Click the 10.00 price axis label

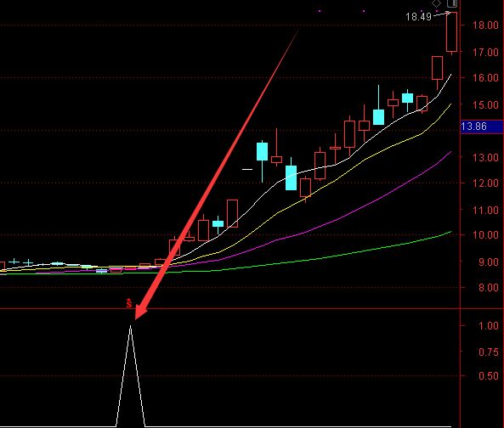point(485,235)
